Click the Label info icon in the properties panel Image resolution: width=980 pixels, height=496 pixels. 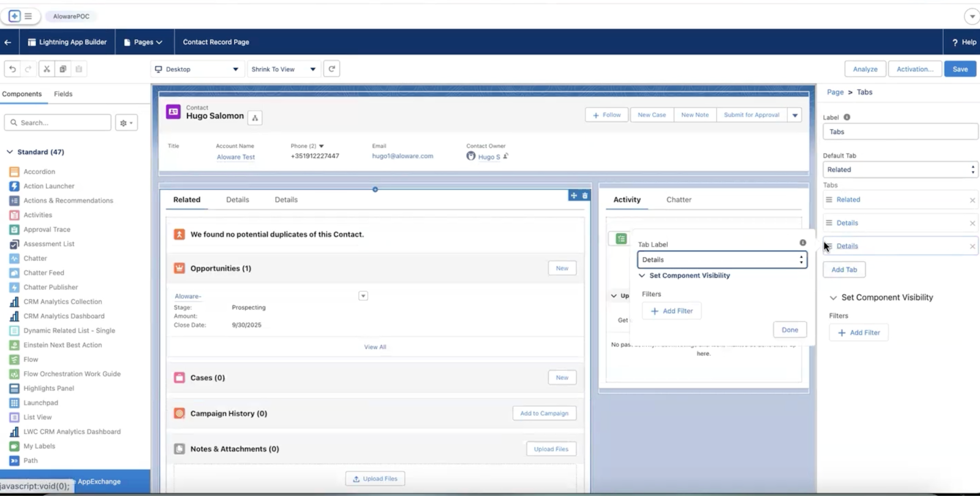(847, 117)
